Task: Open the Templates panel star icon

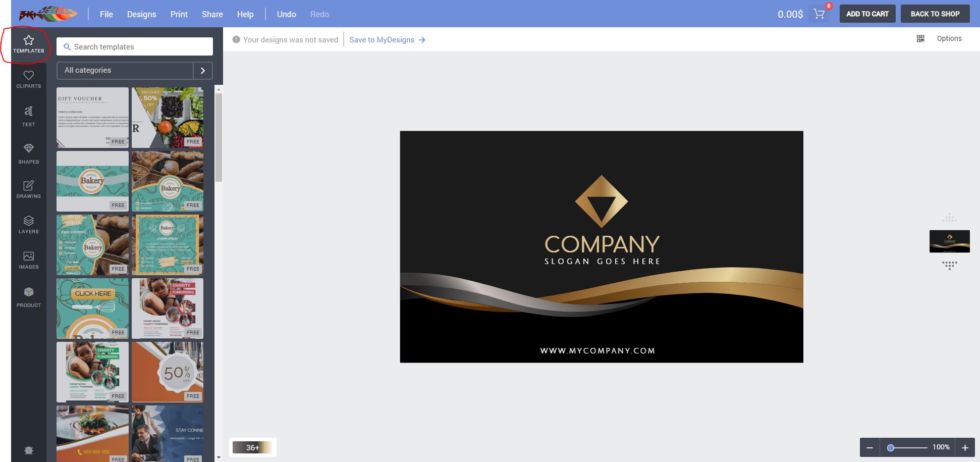Action: pyautogui.click(x=29, y=44)
